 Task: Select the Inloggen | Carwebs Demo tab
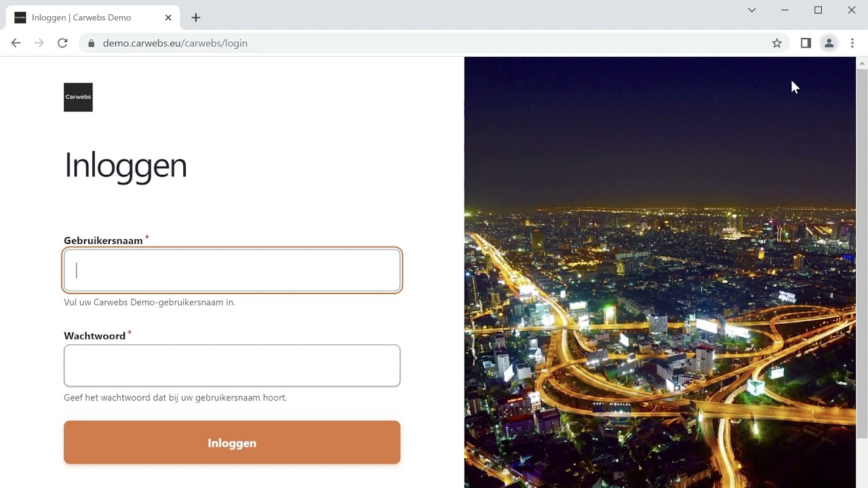tap(94, 18)
